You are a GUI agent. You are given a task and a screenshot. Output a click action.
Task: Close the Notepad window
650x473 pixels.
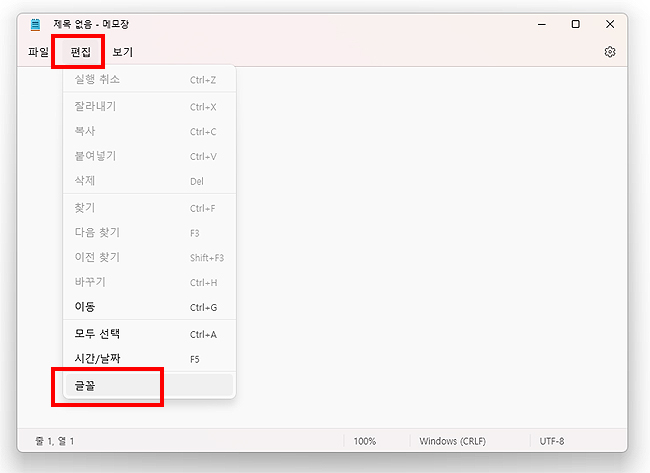pyautogui.click(x=610, y=24)
